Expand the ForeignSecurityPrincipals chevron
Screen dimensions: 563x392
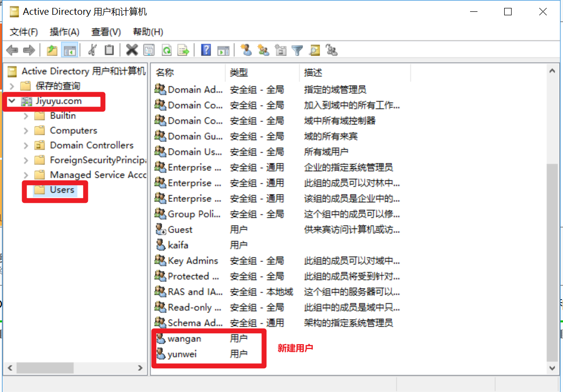(26, 160)
